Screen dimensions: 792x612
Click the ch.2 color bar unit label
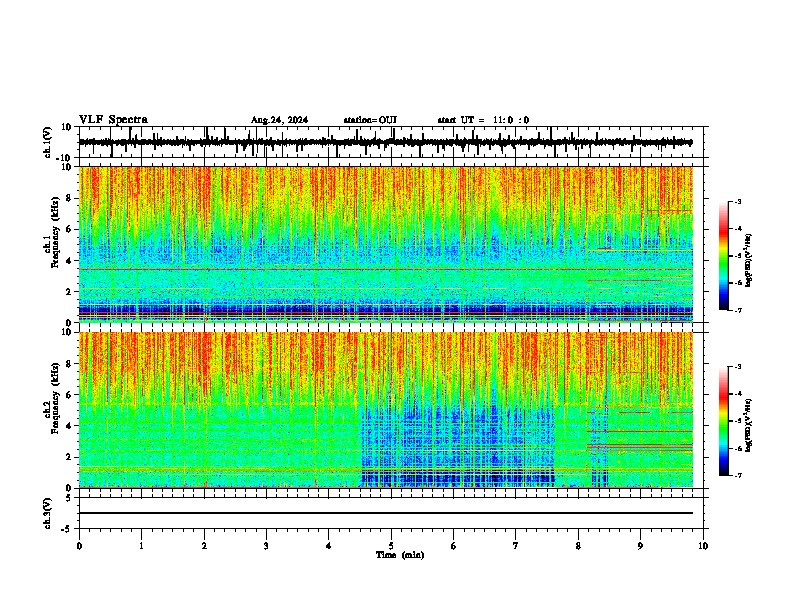point(749,425)
